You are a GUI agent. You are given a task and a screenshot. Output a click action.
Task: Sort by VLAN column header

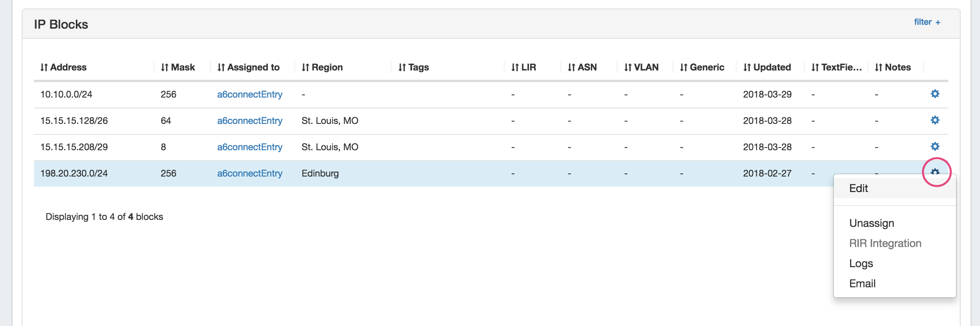click(x=641, y=67)
